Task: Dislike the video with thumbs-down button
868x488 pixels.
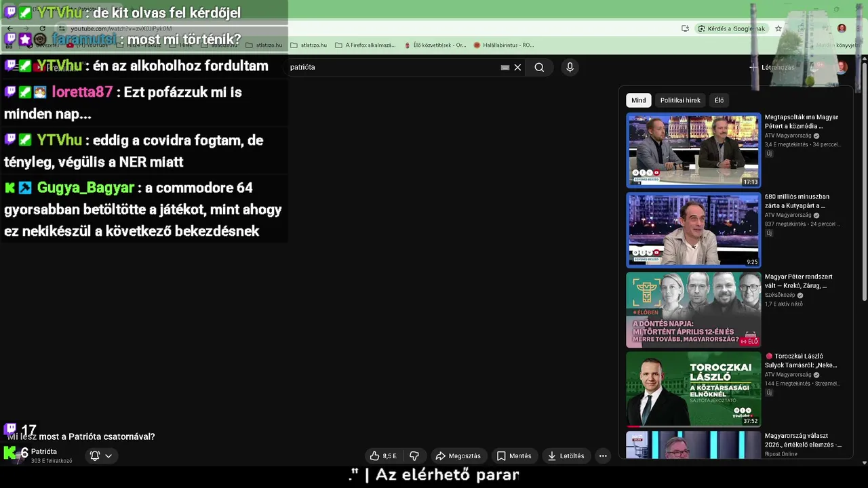Action: click(414, 456)
